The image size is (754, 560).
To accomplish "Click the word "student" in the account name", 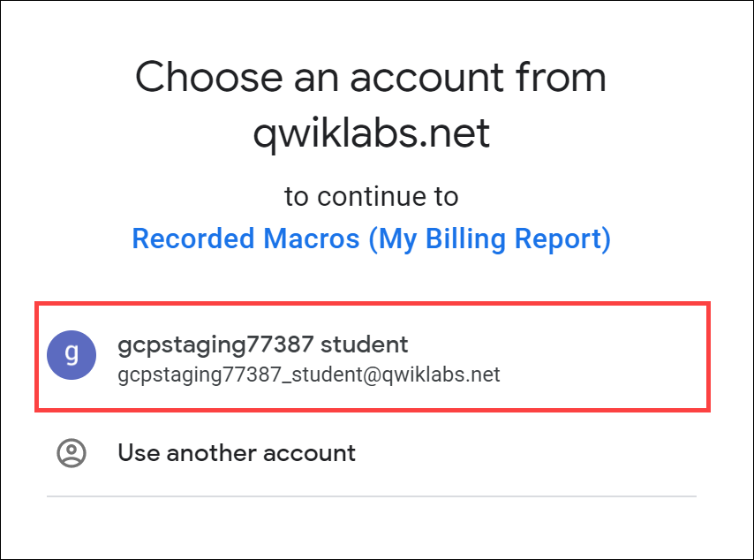I will click(364, 344).
